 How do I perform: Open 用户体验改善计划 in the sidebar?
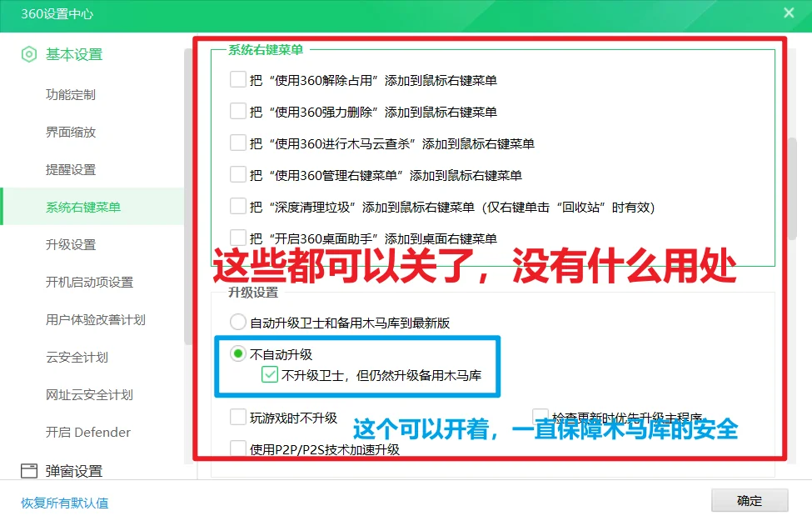point(95,319)
